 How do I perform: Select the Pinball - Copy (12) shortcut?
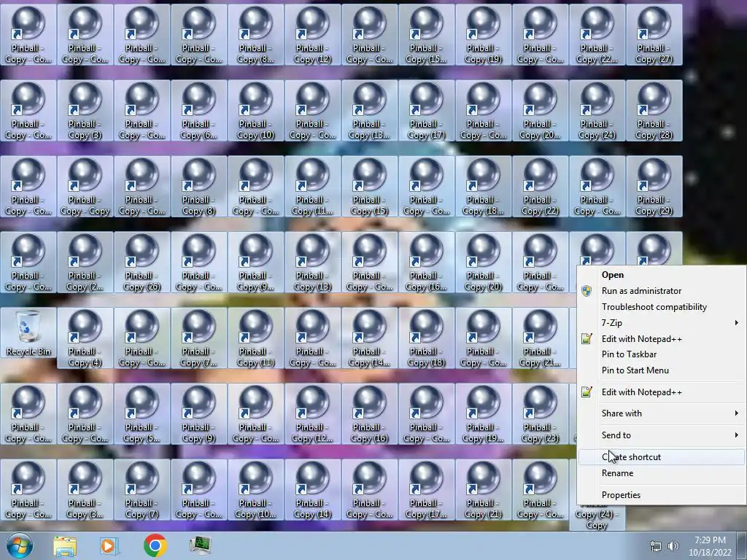(x=312, y=35)
